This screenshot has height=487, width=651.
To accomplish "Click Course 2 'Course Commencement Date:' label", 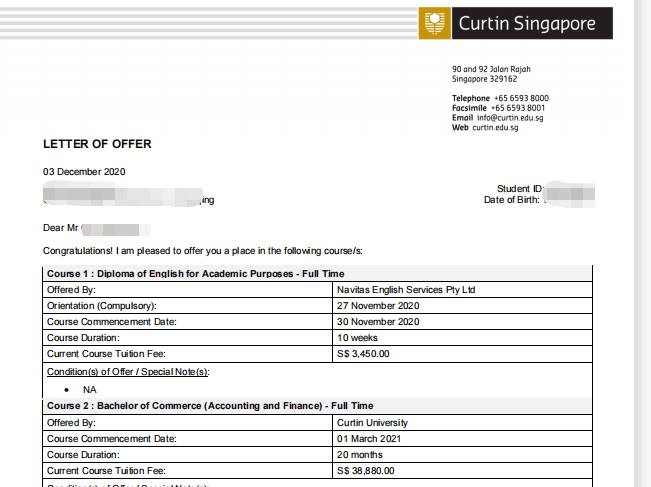I will pyautogui.click(x=112, y=439).
